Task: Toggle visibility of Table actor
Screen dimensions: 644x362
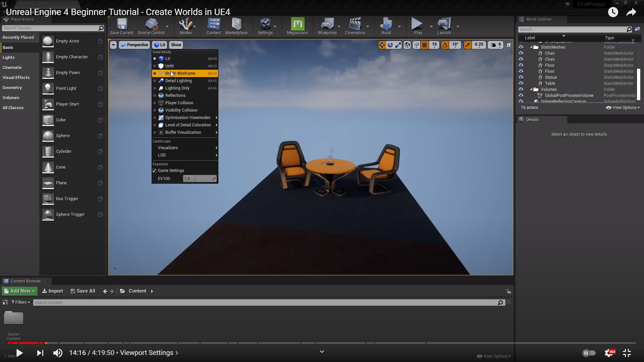Action: pos(521,83)
